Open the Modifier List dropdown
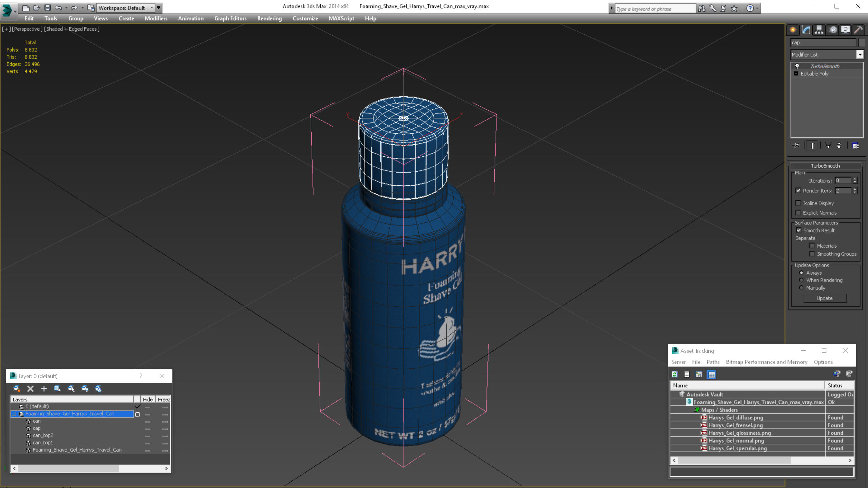The image size is (868, 488). point(860,55)
